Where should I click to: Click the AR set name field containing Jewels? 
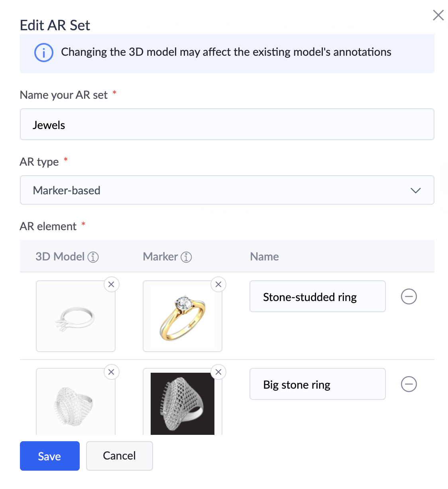(227, 124)
